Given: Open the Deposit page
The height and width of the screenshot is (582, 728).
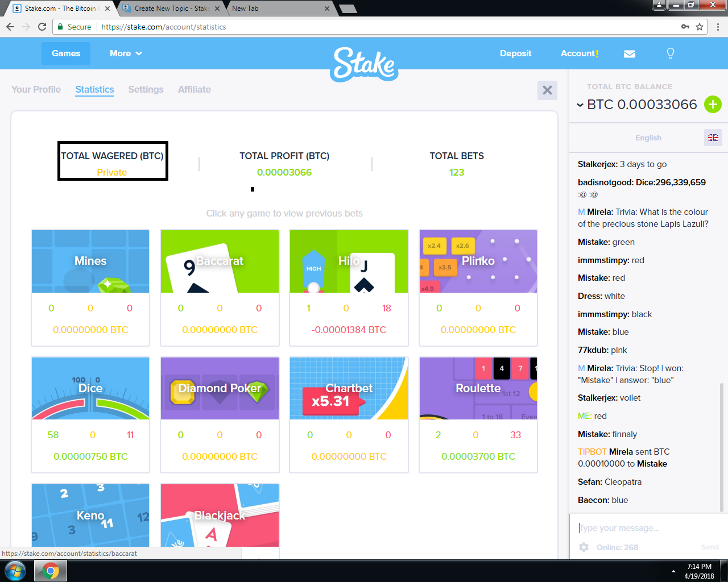Looking at the screenshot, I should click(x=515, y=53).
